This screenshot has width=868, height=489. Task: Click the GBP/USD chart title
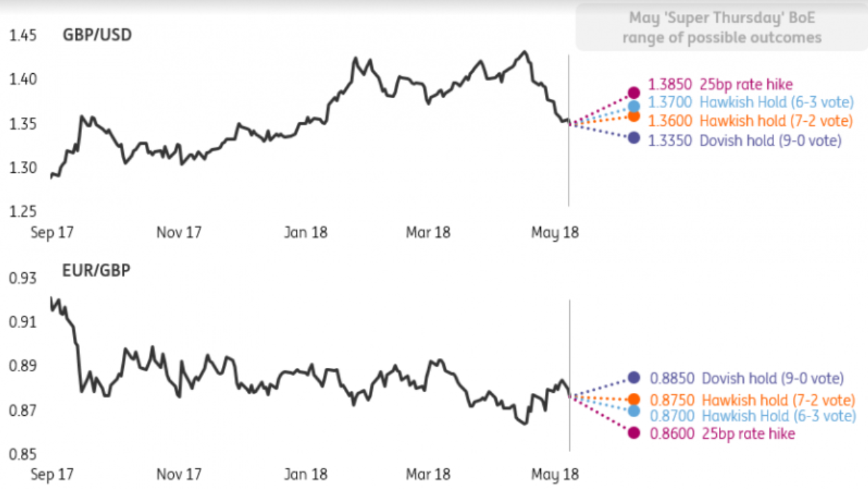(x=96, y=34)
